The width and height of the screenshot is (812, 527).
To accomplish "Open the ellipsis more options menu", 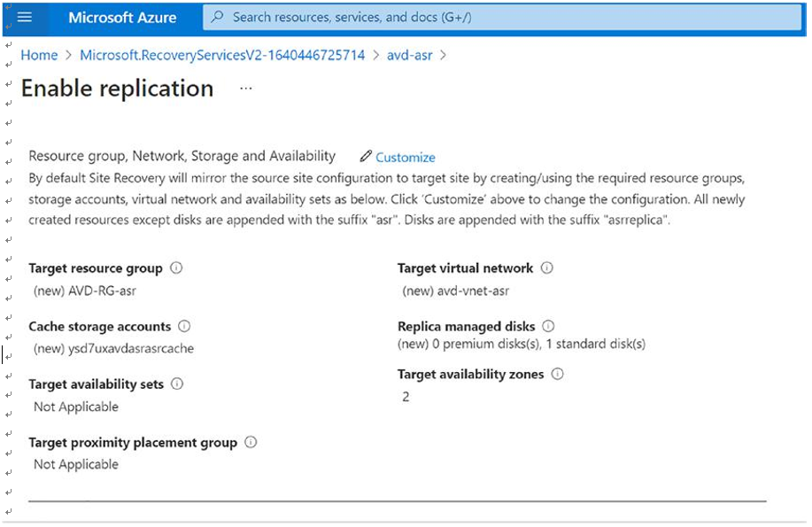I will click(x=246, y=89).
